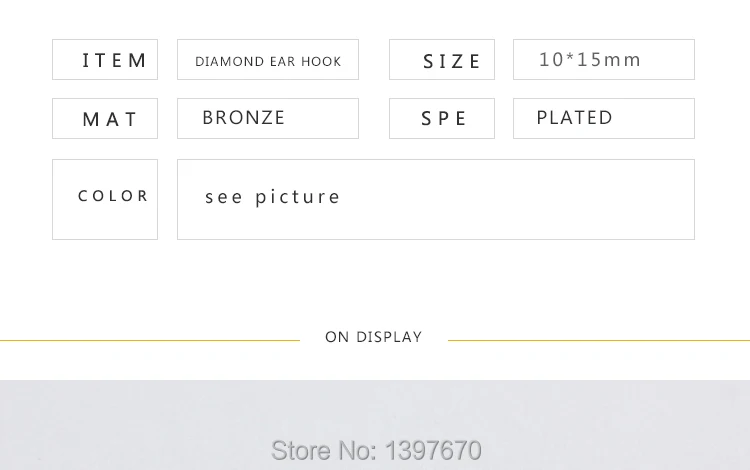Screen dimensions: 750x470
Task: Select the 10*15mm size value
Action: point(589,60)
